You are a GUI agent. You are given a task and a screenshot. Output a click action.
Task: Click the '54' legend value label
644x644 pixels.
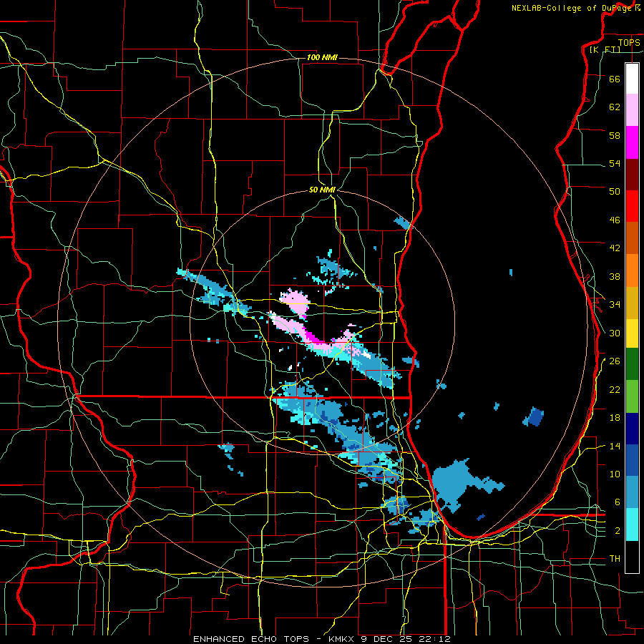click(615, 164)
